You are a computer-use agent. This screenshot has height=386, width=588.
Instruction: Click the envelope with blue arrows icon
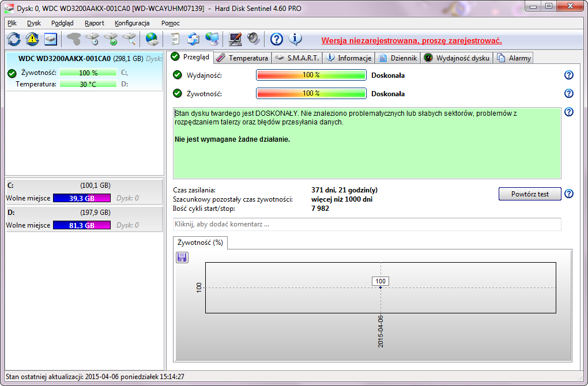click(x=194, y=39)
